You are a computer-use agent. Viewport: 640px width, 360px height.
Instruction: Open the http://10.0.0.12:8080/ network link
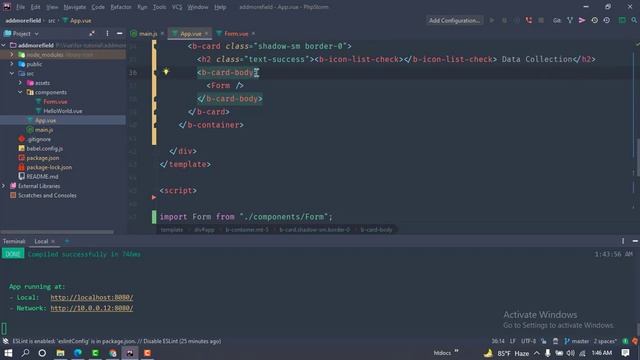coord(92,308)
